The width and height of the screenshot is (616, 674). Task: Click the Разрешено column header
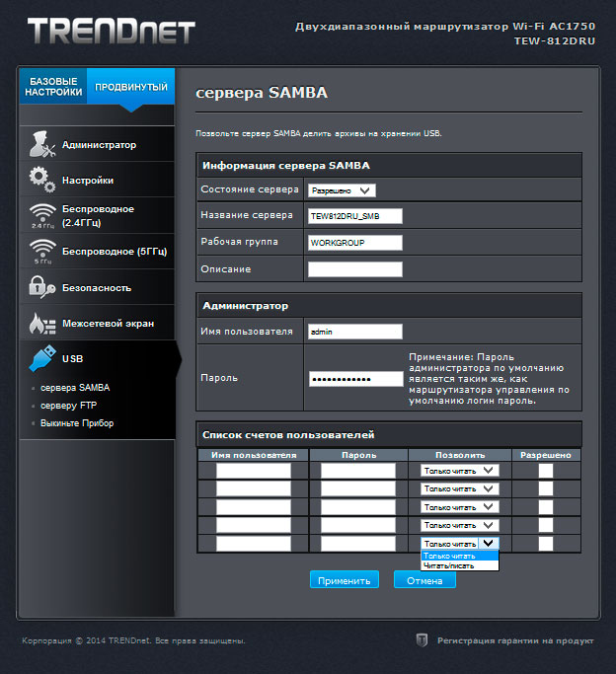click(x=546, y=455)
